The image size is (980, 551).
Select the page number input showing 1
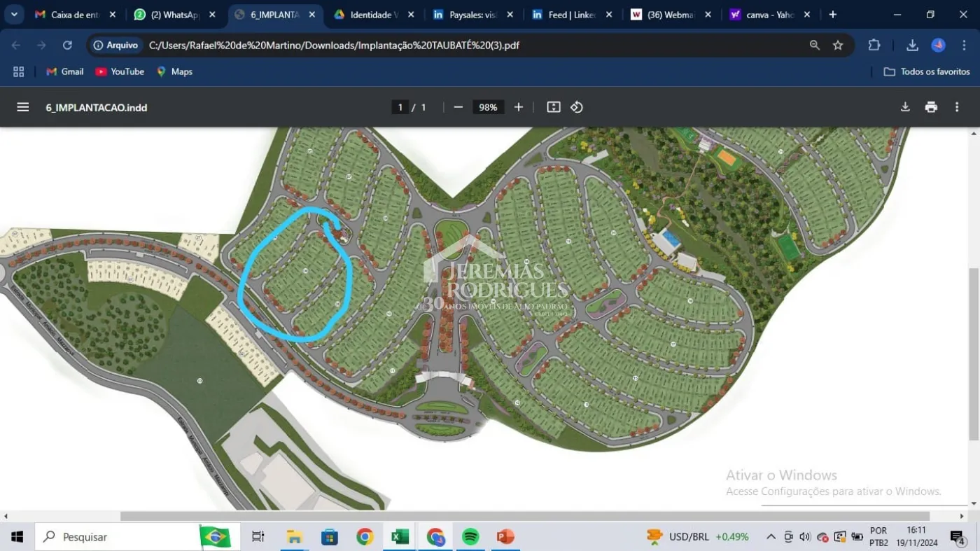point(400,106)
